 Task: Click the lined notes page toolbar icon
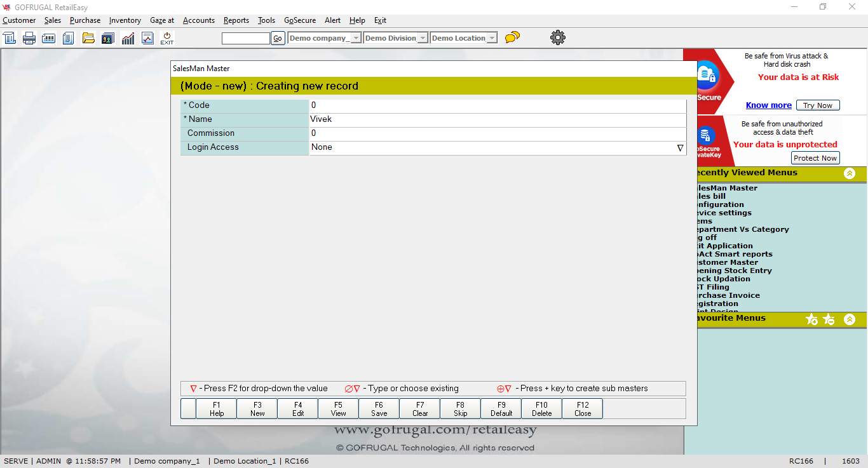[x=69, y=38]
